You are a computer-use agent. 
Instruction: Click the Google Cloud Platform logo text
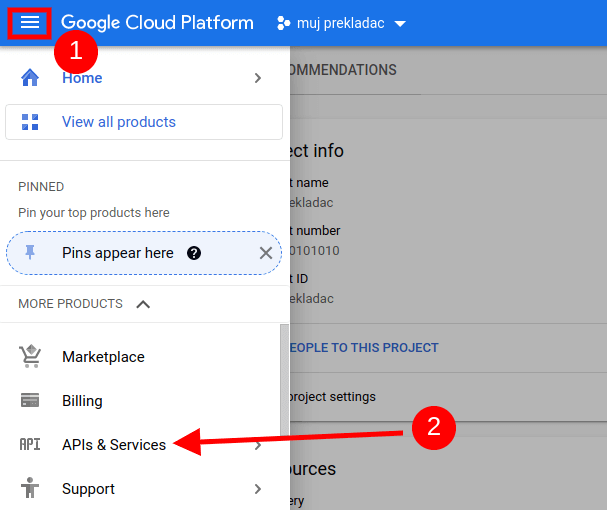point(157,23)
